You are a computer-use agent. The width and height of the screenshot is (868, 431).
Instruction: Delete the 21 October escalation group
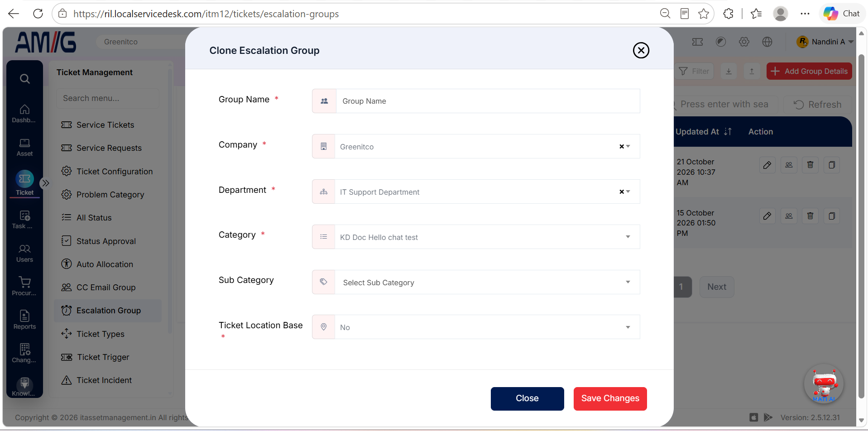[x=810, y=165]
